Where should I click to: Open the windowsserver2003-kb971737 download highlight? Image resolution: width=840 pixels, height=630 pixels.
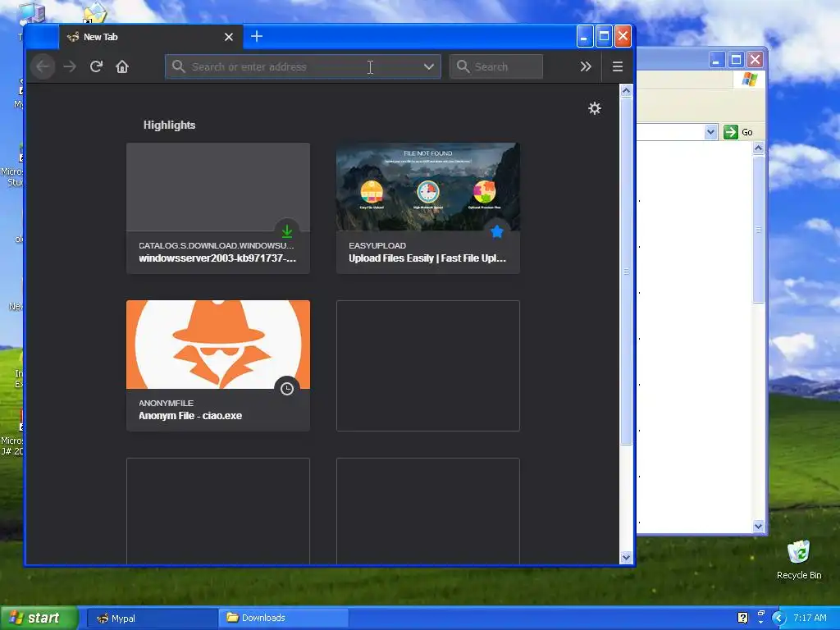tap(218, 208)
